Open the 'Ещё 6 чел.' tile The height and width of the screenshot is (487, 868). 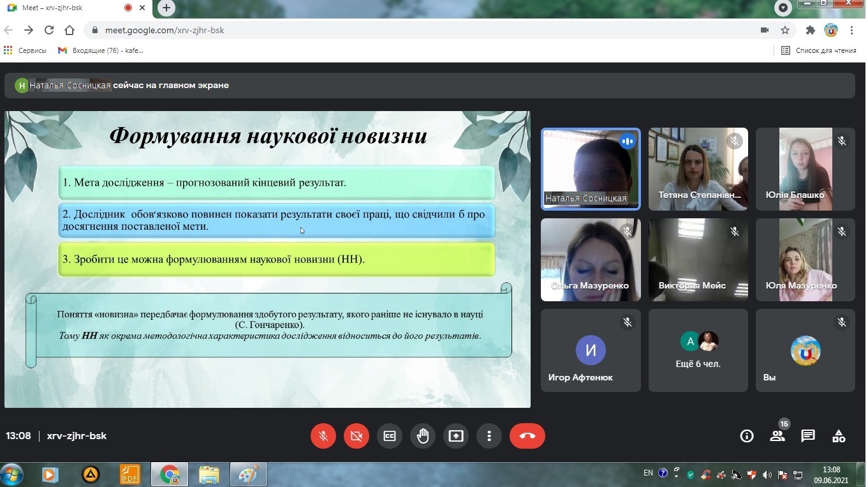(x=698, y=350)
